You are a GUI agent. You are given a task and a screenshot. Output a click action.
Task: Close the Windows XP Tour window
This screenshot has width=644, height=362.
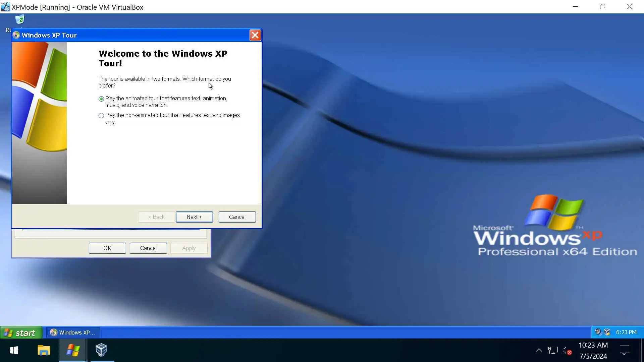point(255,35)
